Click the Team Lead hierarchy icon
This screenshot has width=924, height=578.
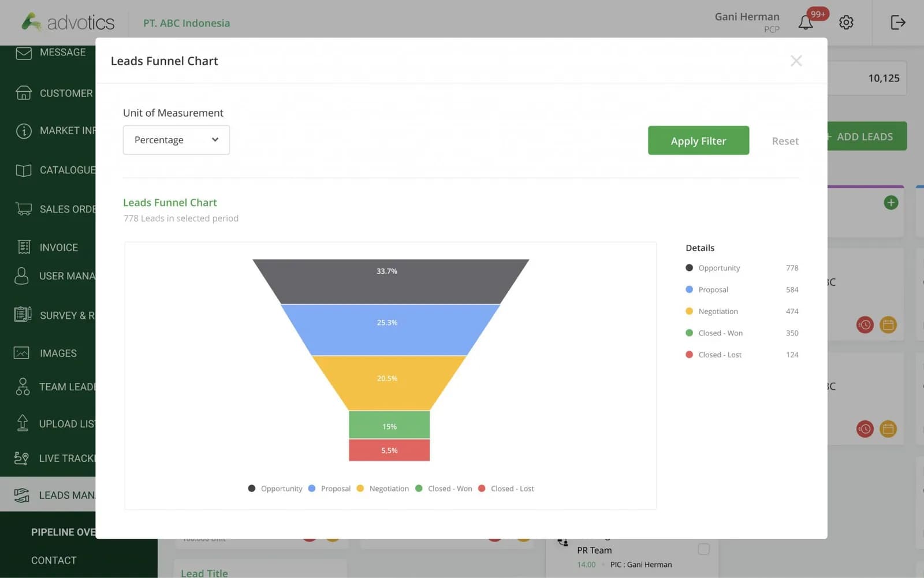[x=23, y=386]
